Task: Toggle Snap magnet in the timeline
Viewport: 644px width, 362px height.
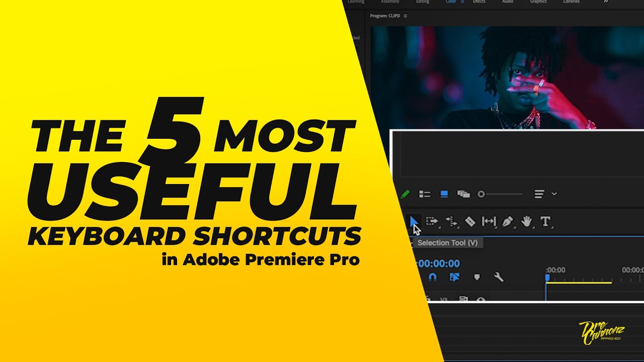Action: (432, 277)
